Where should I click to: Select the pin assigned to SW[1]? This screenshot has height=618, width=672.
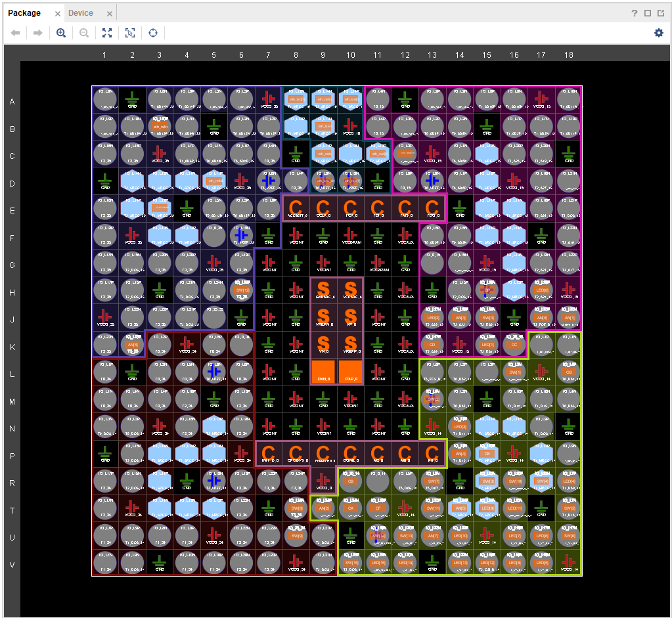[x=514, y=372]
